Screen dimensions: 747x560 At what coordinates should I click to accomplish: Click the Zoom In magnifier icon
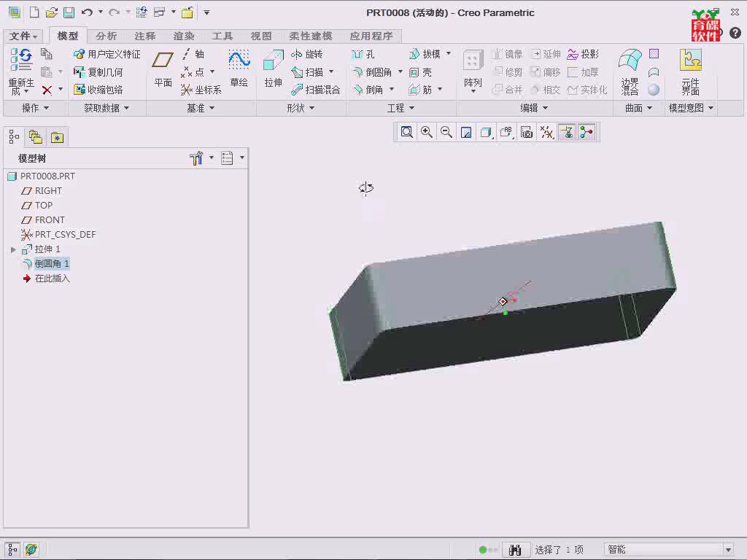point(426,132)
